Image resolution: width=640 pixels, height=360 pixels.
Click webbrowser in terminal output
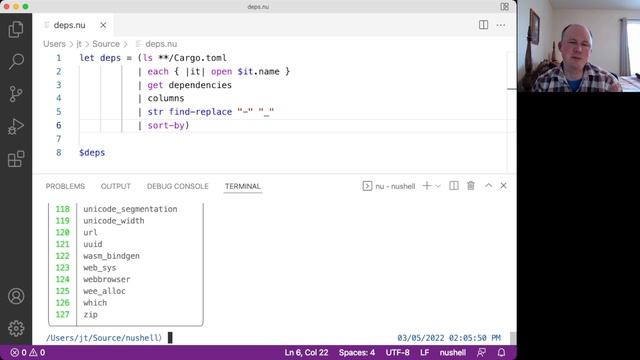(107, 279)
